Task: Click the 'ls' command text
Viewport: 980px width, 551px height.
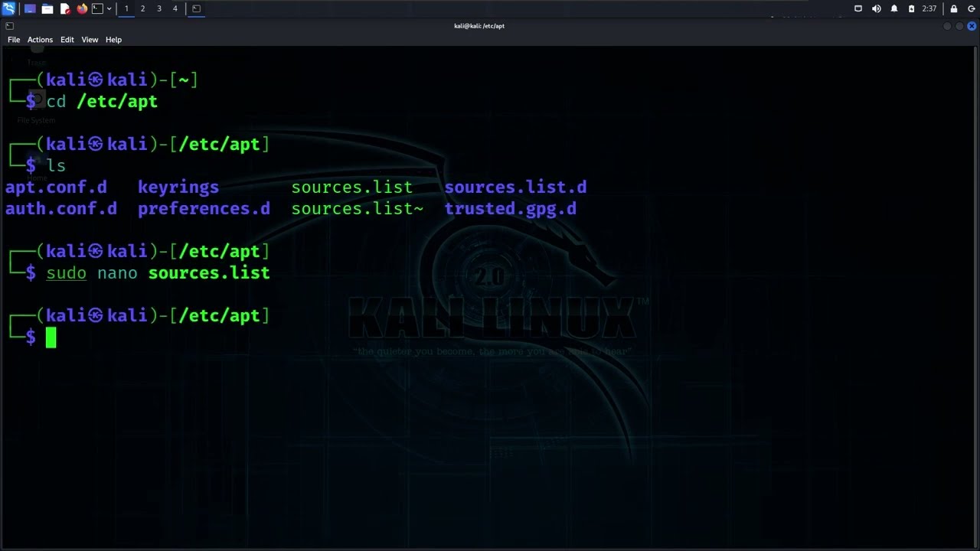Action: [56, 166]
